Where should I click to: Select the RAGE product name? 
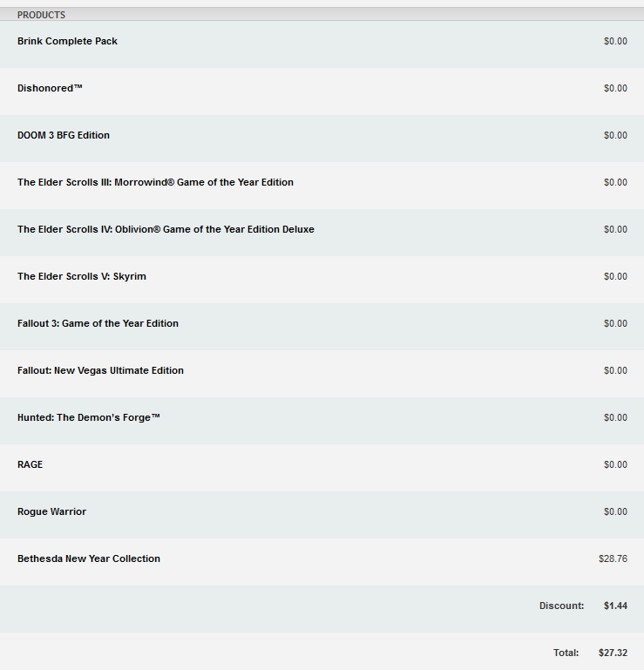[x=30, y=464]
